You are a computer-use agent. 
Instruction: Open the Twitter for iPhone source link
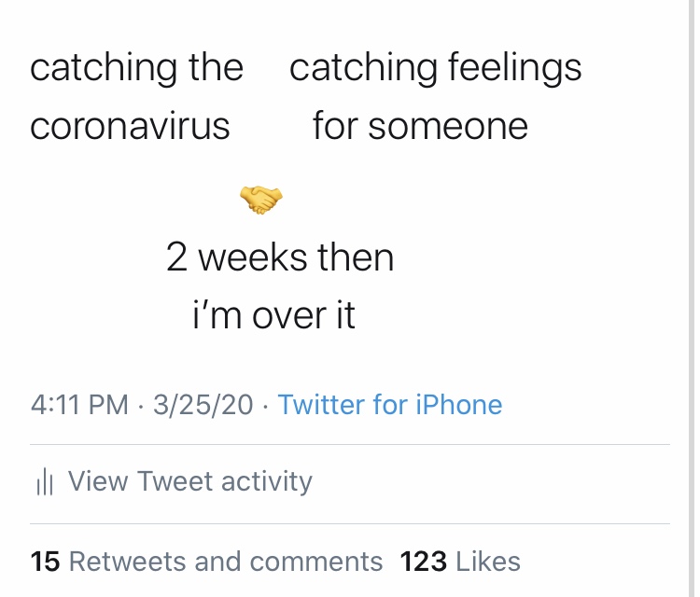(390, 405)
